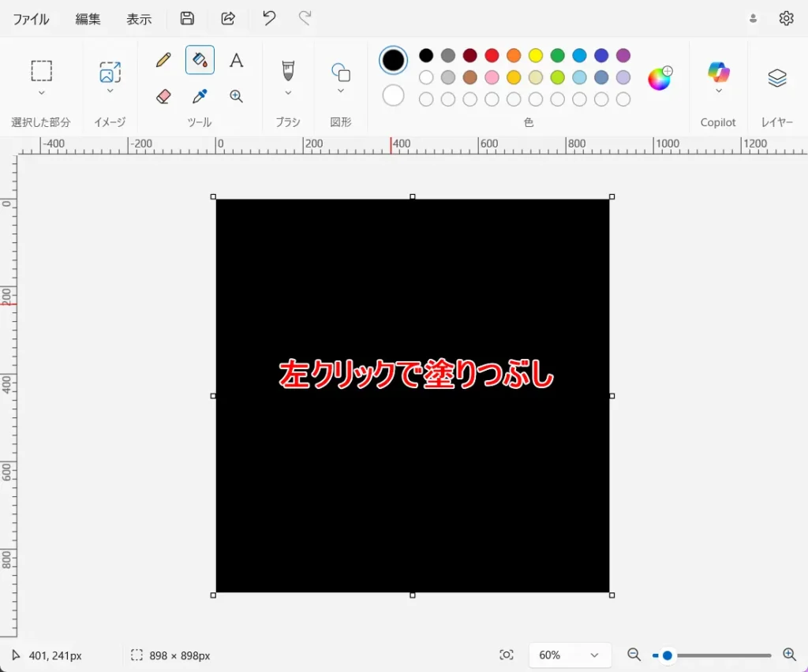Click the bottom-right canvas resize handle
This screenshot has height=672, width=808.
[x=612, y=595]
